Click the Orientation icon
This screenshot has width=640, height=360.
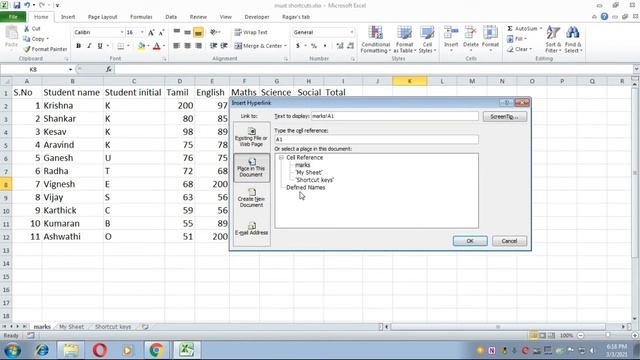[213, 32]
